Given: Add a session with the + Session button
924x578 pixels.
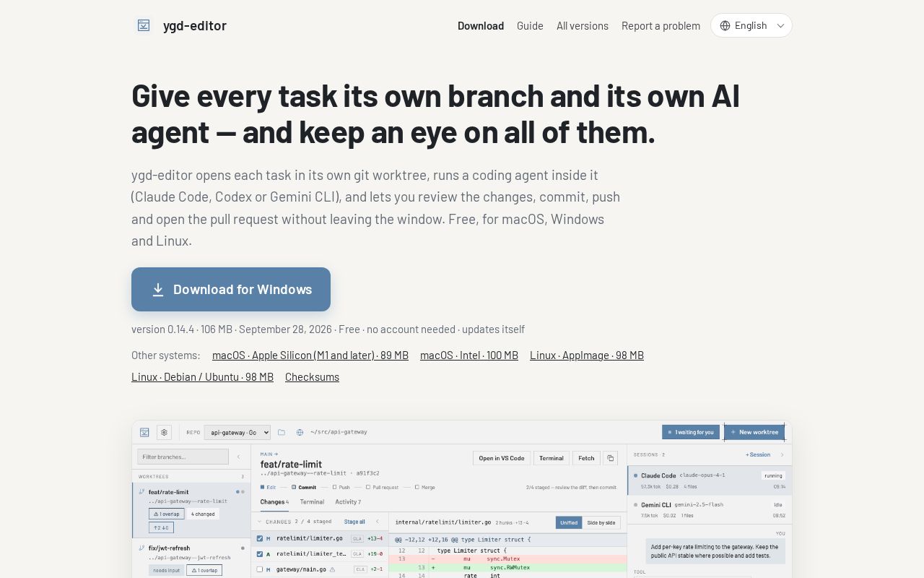Looking at the screenshot, I should coord(758,454).
